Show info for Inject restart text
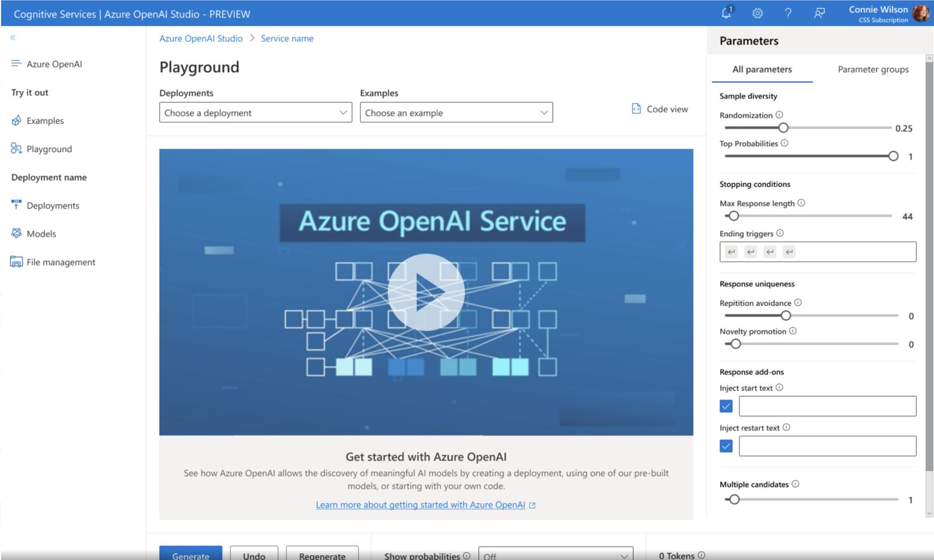Image resolution: width=934 pixels, height=560 pixels. click(x=786, y=427)
